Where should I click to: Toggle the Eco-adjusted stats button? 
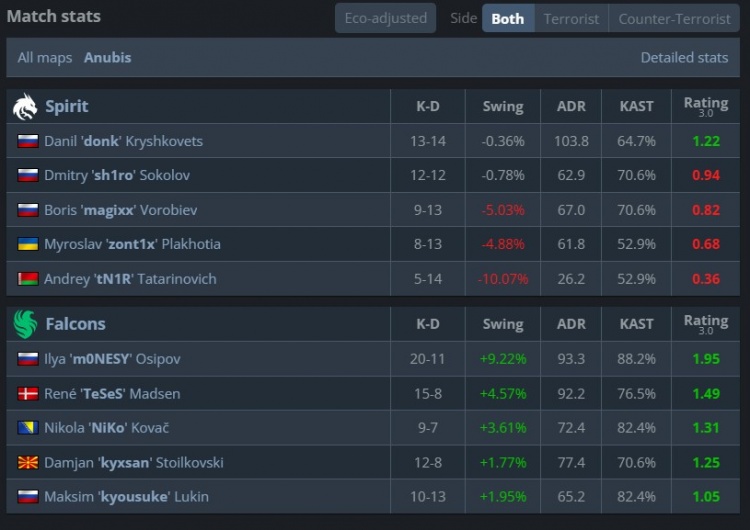[x=385, y=18]
